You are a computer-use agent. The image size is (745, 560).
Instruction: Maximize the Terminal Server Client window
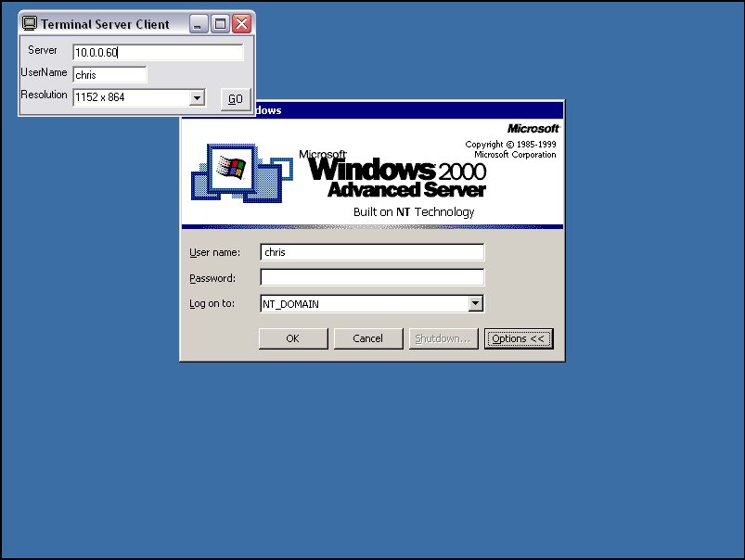(x=221, y=24)
